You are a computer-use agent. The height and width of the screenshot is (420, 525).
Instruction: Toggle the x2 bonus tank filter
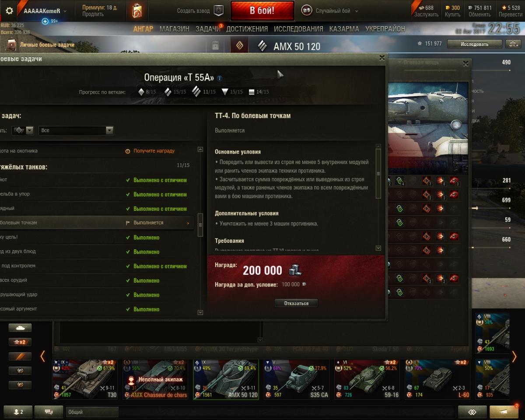coord(20,342)
